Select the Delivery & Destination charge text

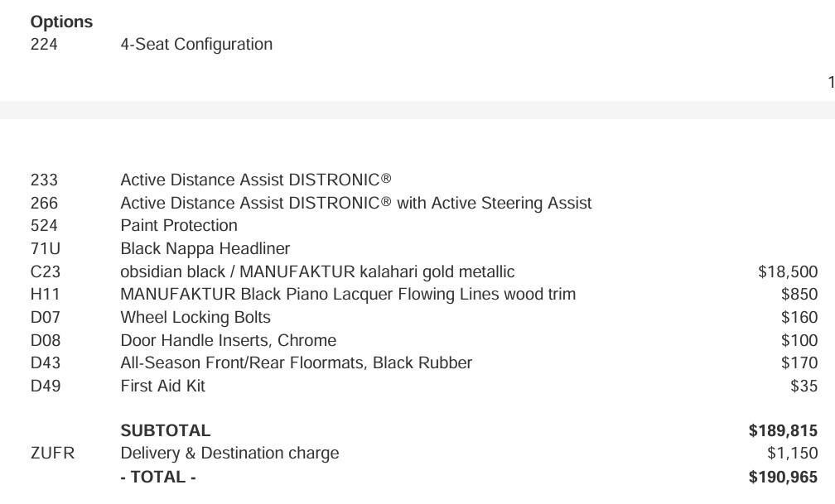pyautogui.click(x=229, y=453)
